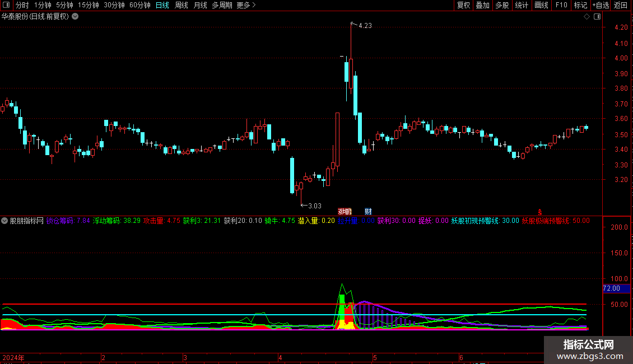Click the 锁仓筹码: 7.84 value
The width and height of the screenshot is (633, 364).
point(68,221)
